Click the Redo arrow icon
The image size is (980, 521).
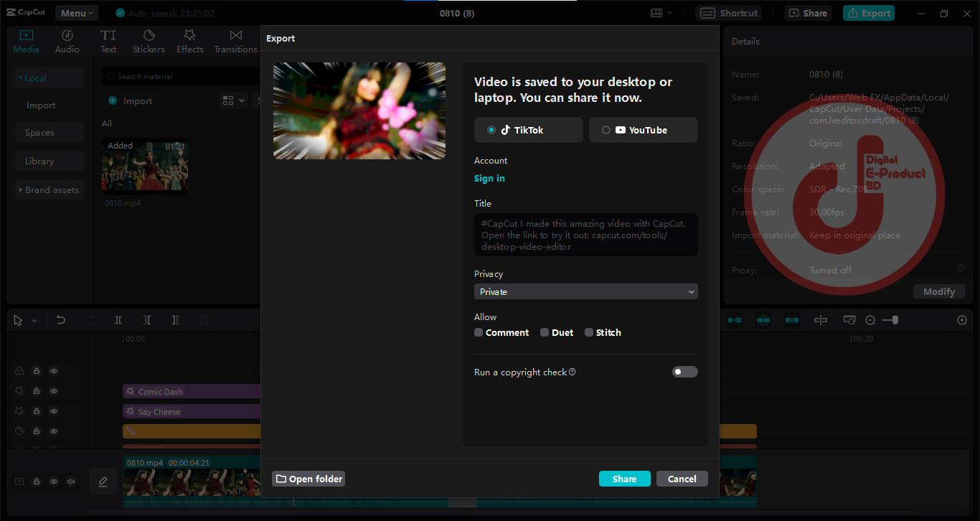click(90, 320)
